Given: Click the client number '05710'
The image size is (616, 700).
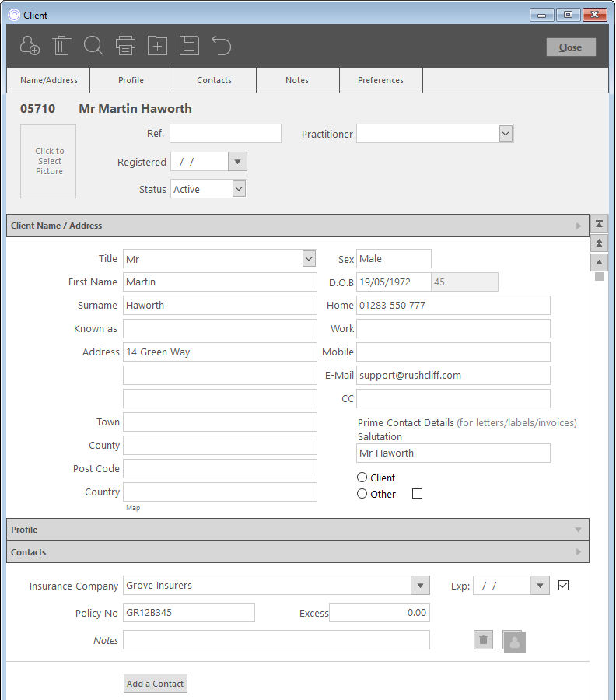Looking at the screenshot, I should (37, 108).
